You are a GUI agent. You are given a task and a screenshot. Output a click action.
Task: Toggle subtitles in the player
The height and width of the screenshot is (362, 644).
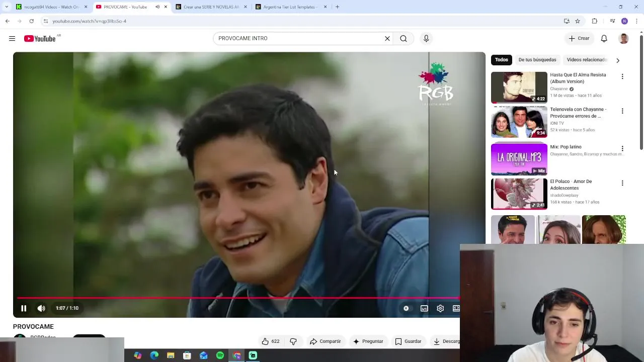[425, 308]
